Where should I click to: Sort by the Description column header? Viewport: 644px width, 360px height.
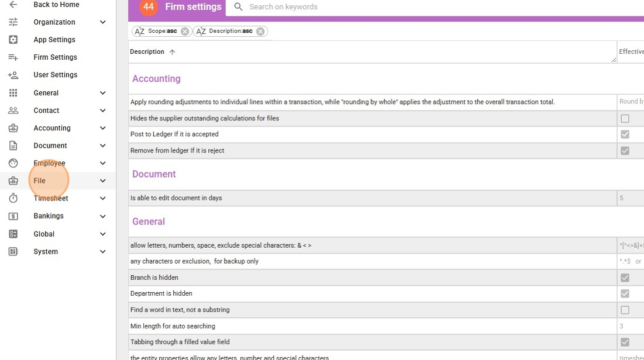point(147,51)
